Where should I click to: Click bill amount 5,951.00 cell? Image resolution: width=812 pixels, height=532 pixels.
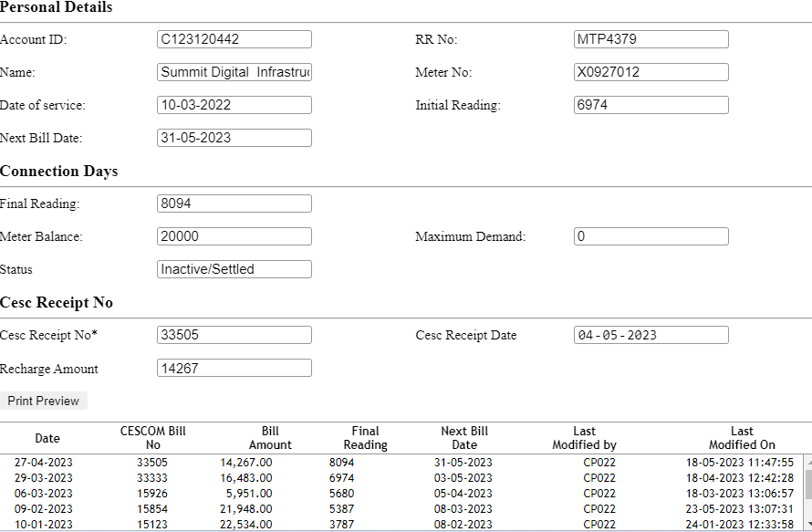click(249, 494)
